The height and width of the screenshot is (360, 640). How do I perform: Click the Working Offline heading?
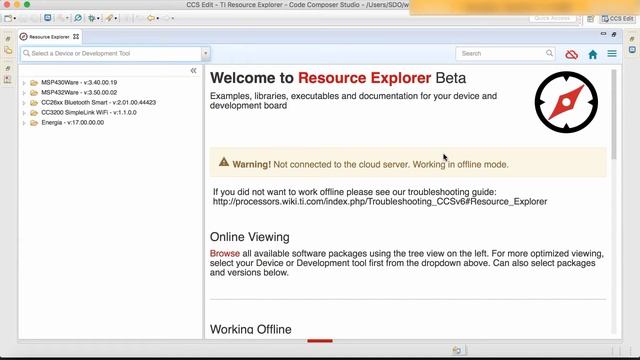pos(251,329)
